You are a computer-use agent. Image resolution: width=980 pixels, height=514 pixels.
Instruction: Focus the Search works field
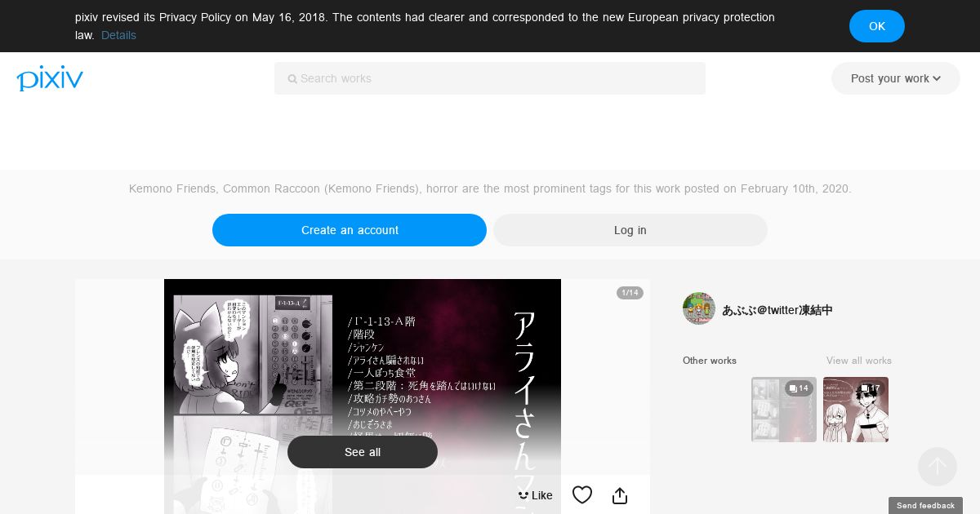[490, 78]
